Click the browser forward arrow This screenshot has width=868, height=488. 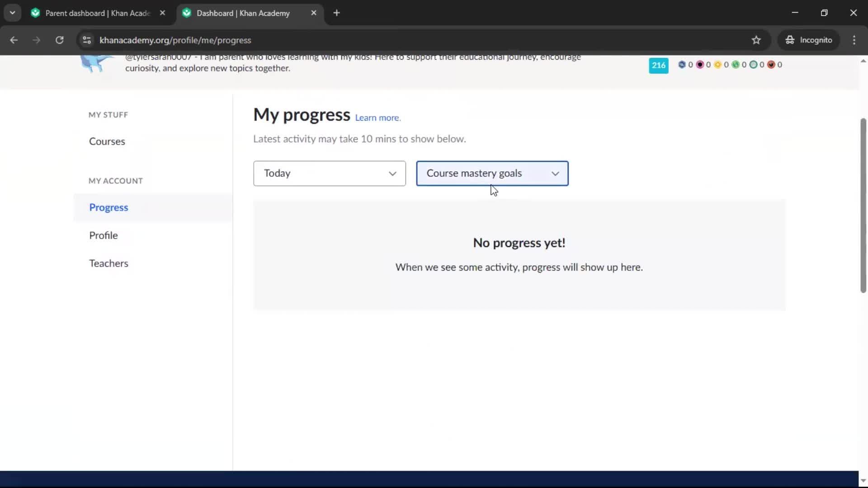point(36,40)
